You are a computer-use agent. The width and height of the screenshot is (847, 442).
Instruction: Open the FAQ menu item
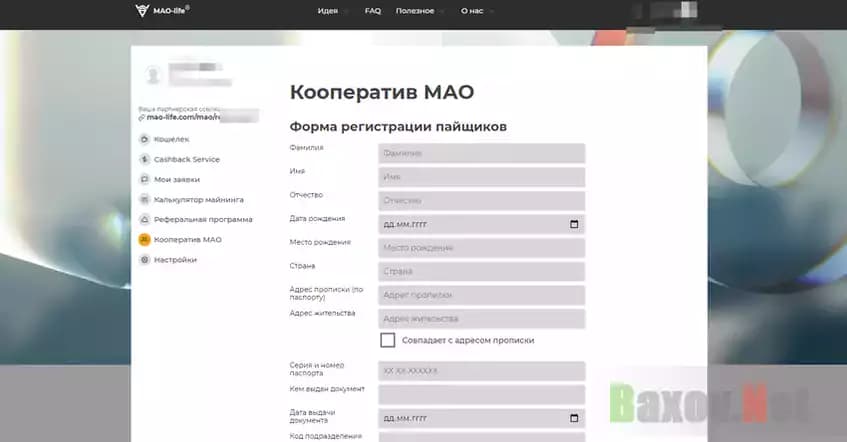pos(373,11)
